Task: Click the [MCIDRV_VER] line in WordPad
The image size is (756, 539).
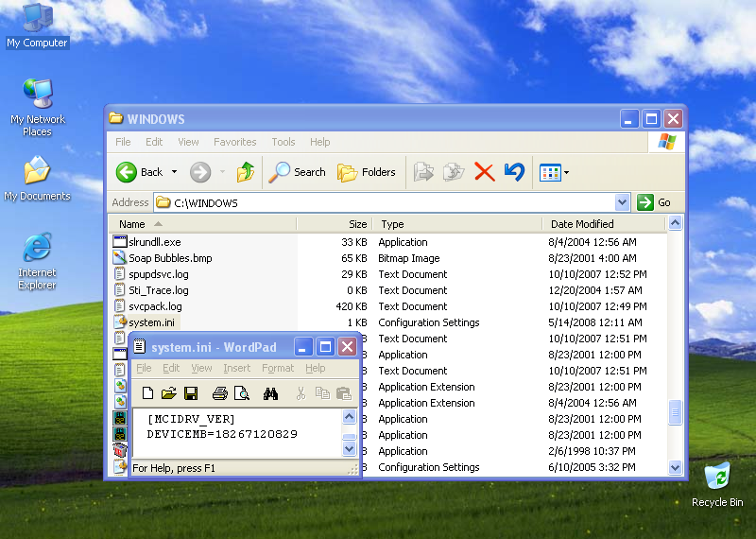Action: [x=192, y=419]
